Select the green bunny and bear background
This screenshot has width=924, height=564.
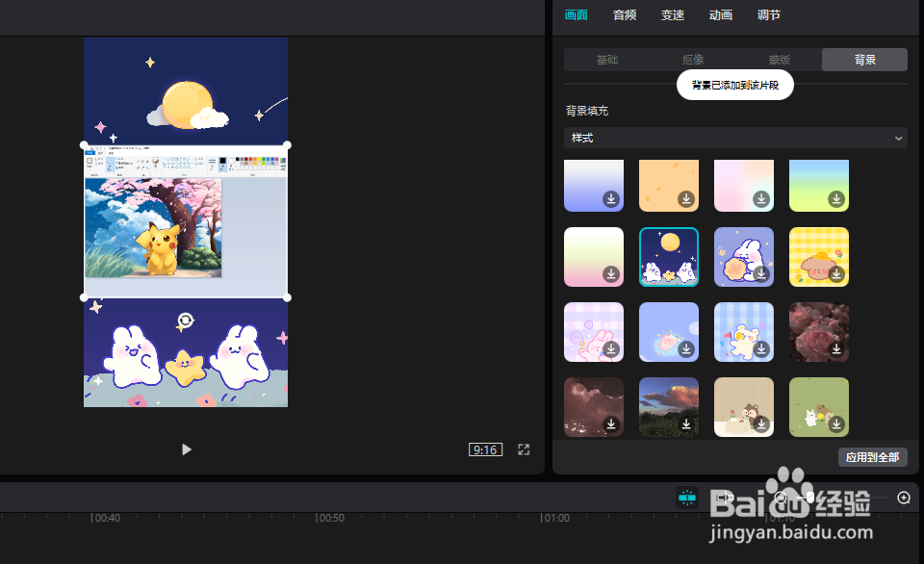click(819, 407)
